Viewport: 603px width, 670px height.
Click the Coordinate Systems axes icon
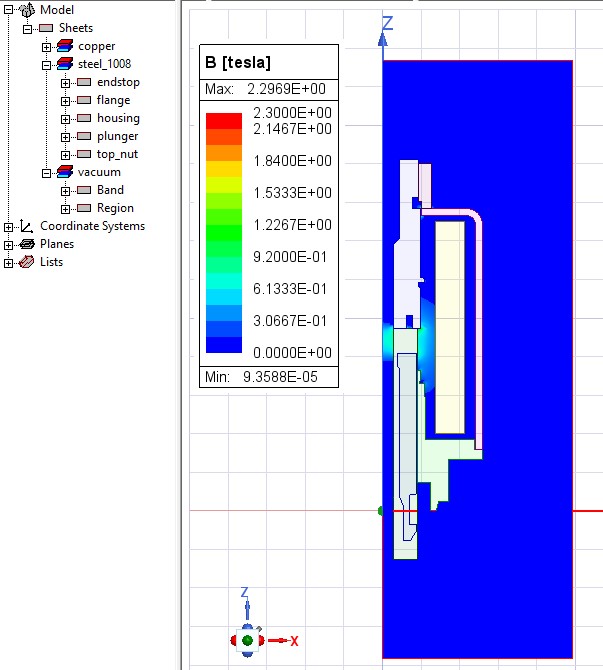pos(27,226)
